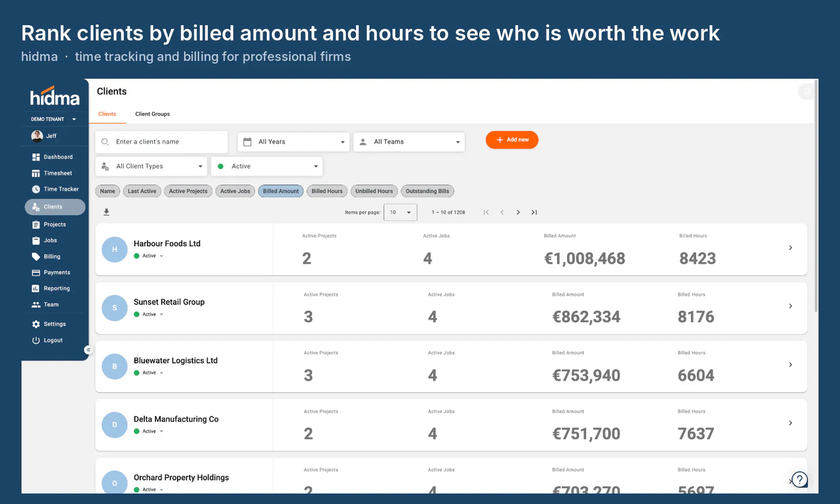Viewport: 840px width, 504px height.
Task: Change Harbour Foods Ltd status dropdown
Action: point(149,256)
